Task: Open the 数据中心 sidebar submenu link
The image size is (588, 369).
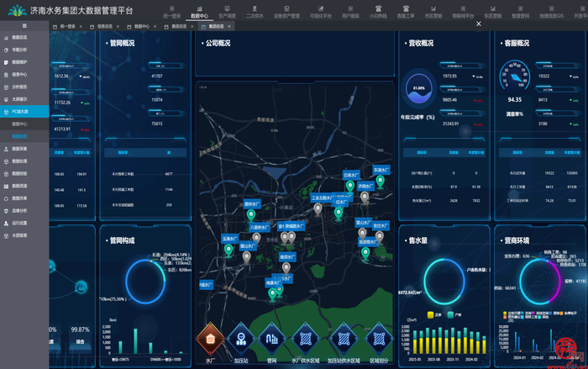Action: (20, 124)
